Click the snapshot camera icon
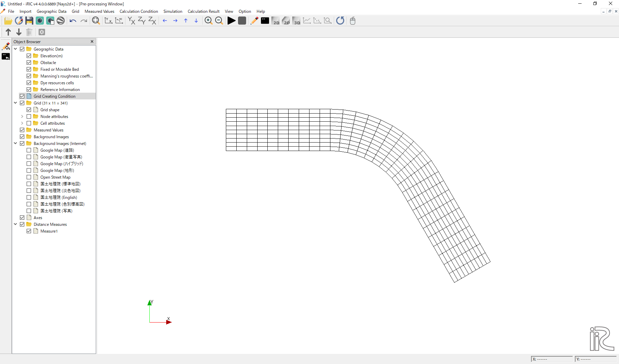 (x=40, y=21)
